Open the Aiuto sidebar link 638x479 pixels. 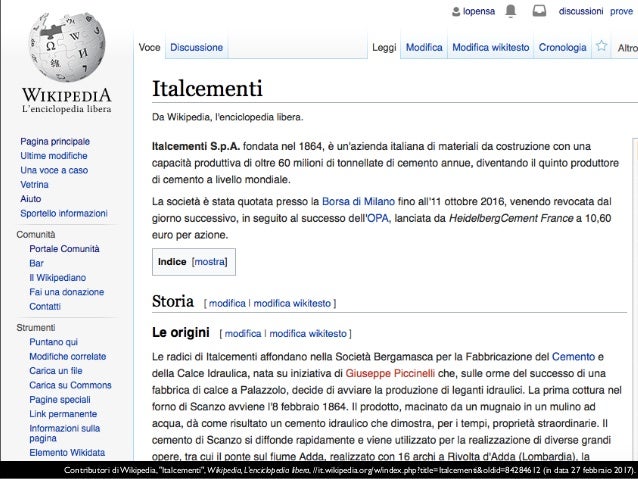pyautogui.click(x=31, y=199)
